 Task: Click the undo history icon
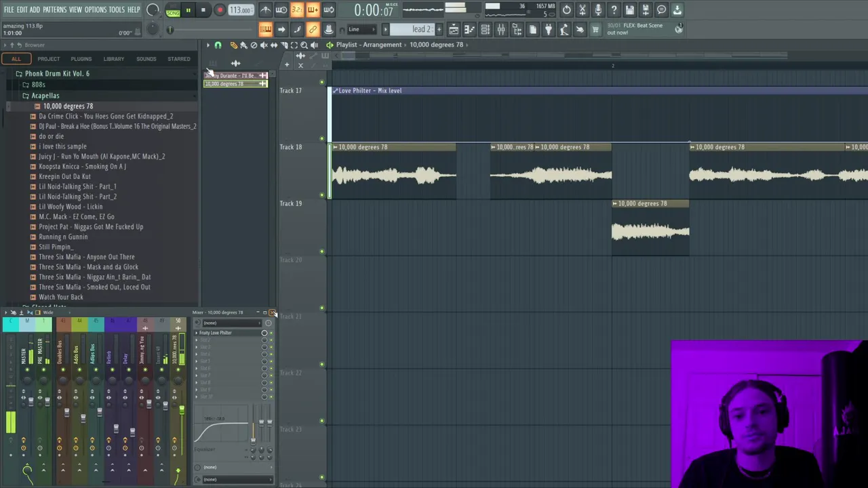coord(567,10)
